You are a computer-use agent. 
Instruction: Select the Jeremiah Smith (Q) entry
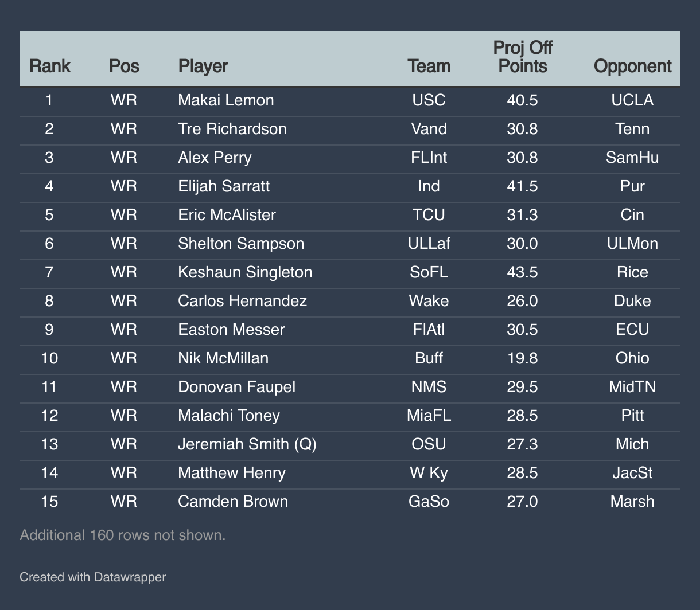click(x=247, y=444)
